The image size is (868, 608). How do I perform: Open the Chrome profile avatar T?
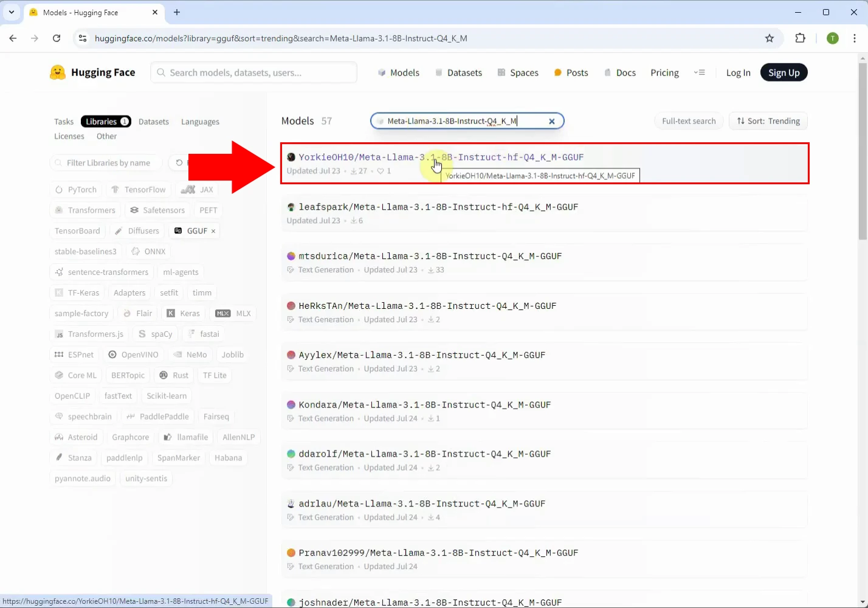tap(833, 38)
